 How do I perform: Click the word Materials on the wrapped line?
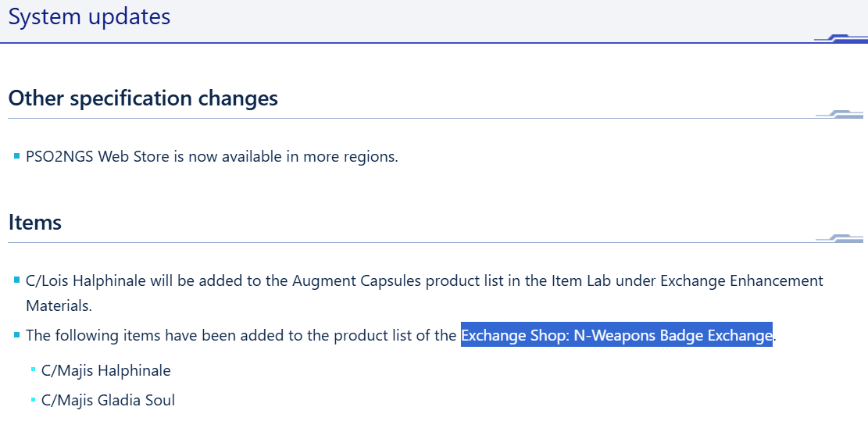59,305
